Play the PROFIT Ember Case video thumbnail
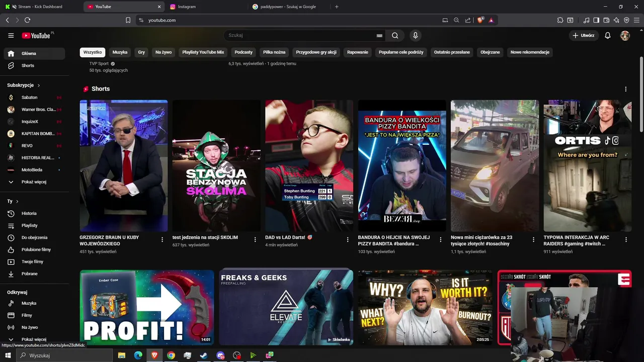 click(x=147, y=308)
